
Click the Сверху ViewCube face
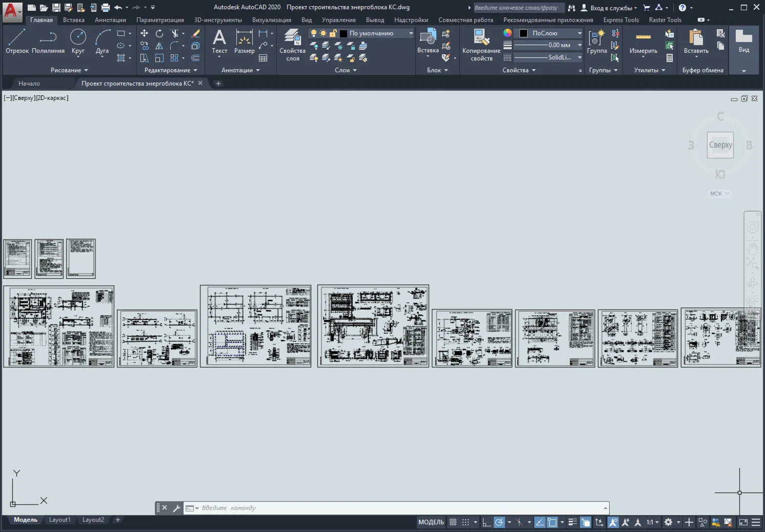pyautogui.click(x=720, y=145)
